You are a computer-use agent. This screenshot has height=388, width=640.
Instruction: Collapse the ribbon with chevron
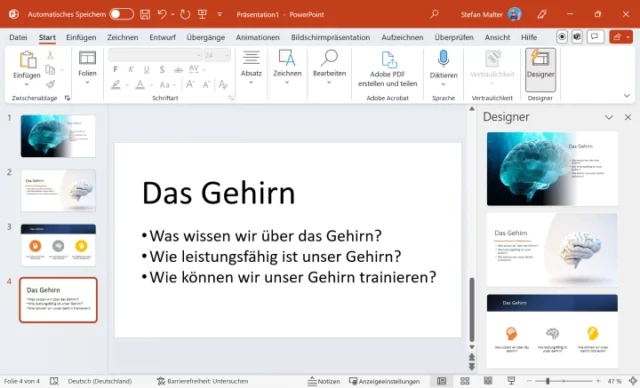(x=627, y=96)
